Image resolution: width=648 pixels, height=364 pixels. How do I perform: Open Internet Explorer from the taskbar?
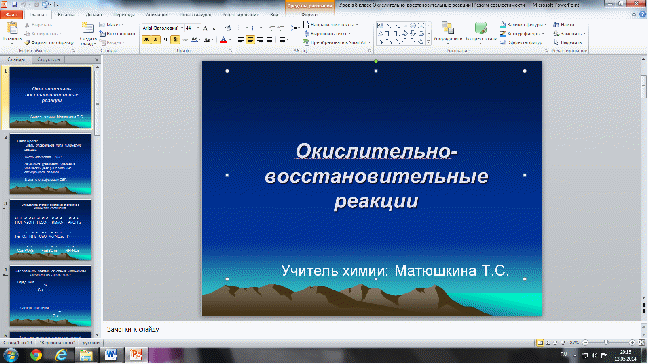(x=61, y=355)
